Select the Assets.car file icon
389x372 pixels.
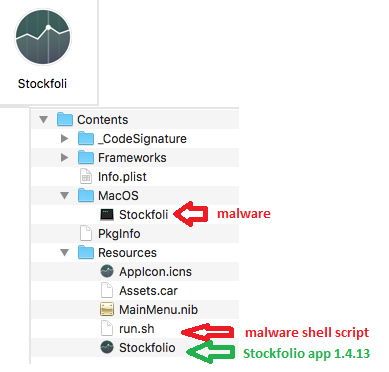tap(107, 290)
